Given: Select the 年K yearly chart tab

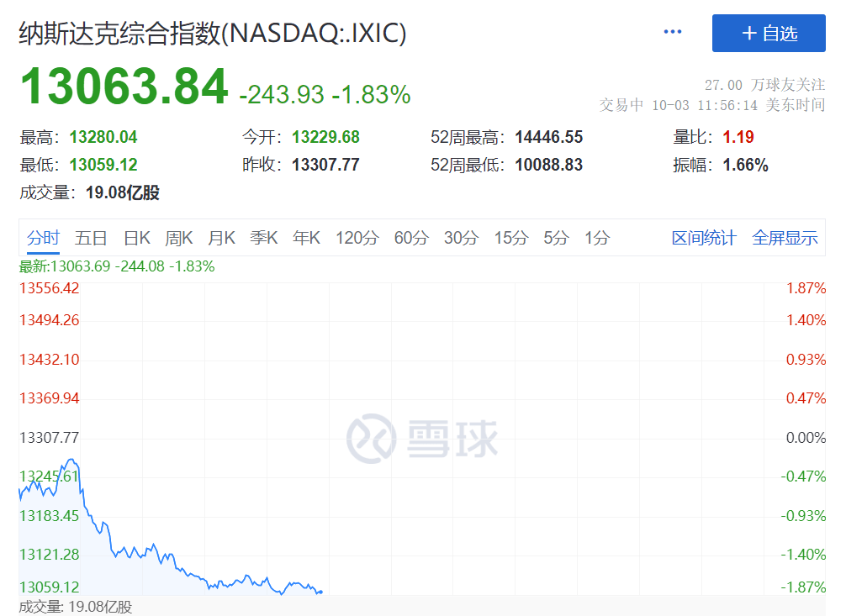Looking at the screenshot, I should click(307, 238).
